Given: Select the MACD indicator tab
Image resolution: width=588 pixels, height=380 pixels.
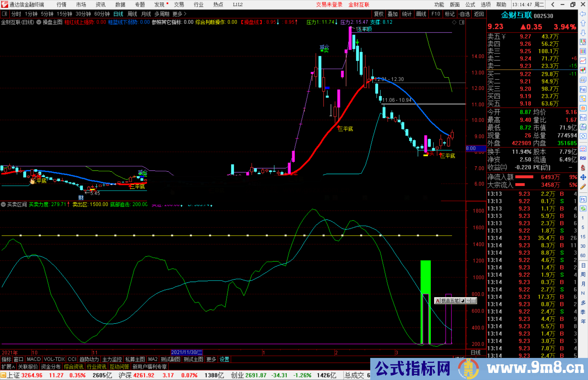Looking at the screenshot, I should click(x=33, y=359).
